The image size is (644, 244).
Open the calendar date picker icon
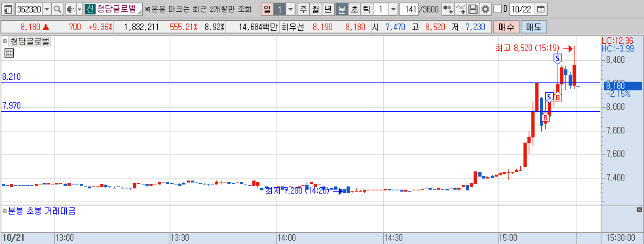tap(541, 9)
